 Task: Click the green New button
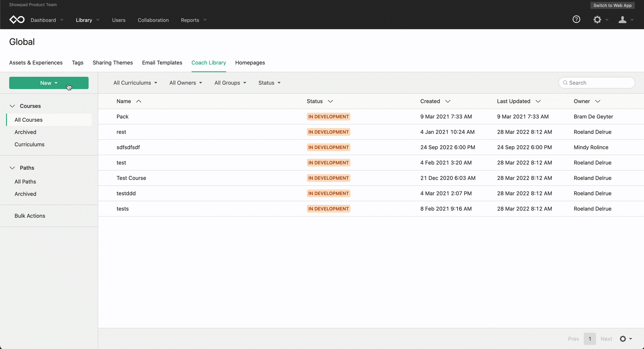point(49,83)
